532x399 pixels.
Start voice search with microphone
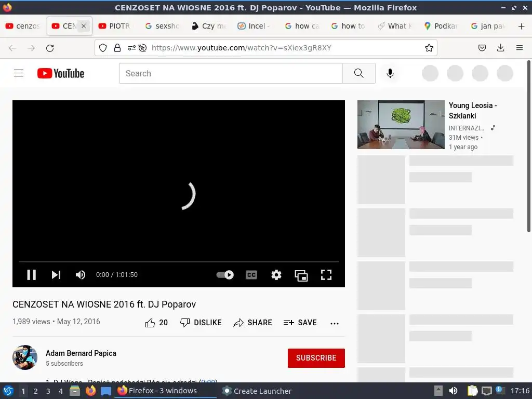(390, 73)
